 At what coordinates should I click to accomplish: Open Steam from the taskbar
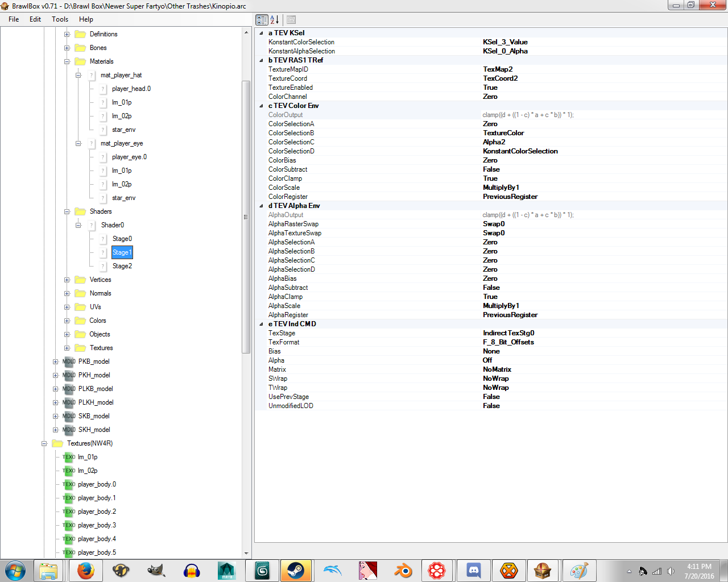(x=296, y=570)
